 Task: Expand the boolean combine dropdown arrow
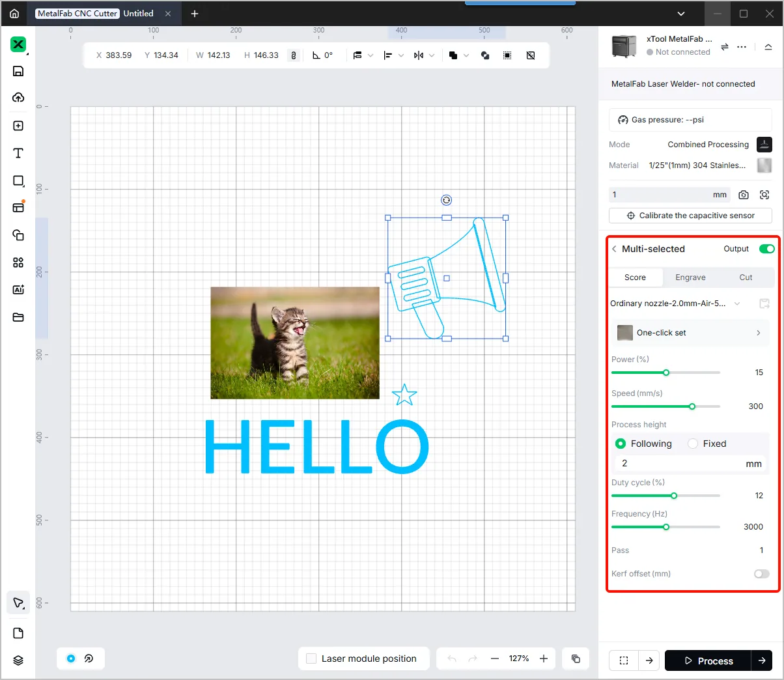(466, 55)
